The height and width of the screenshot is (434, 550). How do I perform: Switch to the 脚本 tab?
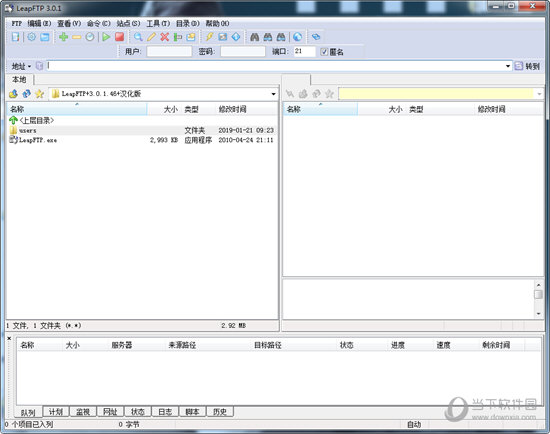192,412
